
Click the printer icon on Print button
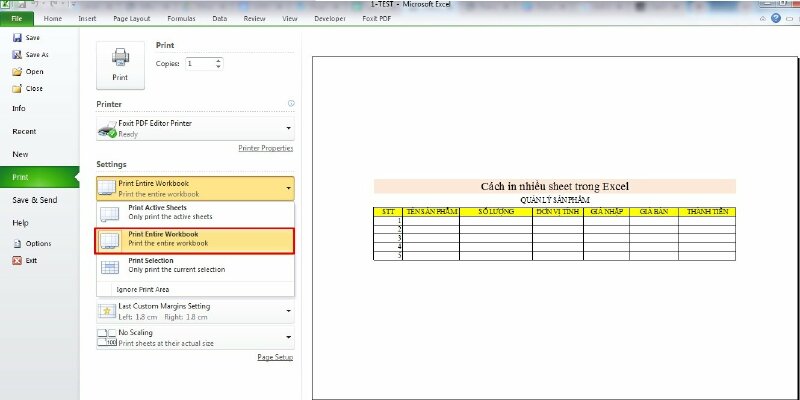tap(120, 57)
